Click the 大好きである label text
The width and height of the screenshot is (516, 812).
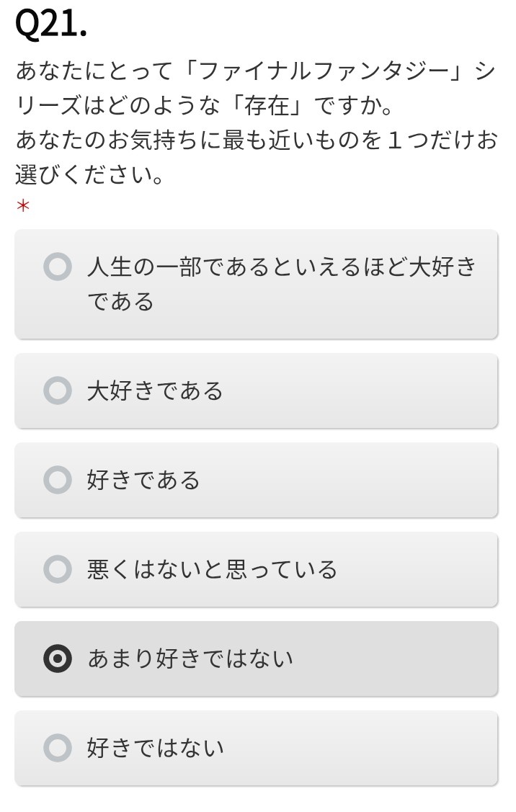tap(155, 391)
